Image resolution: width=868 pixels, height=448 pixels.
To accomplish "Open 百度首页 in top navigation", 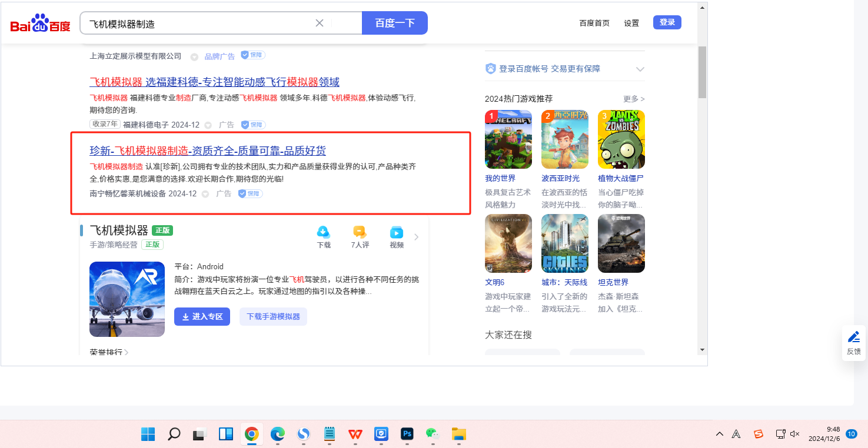I will pos(594,23).
